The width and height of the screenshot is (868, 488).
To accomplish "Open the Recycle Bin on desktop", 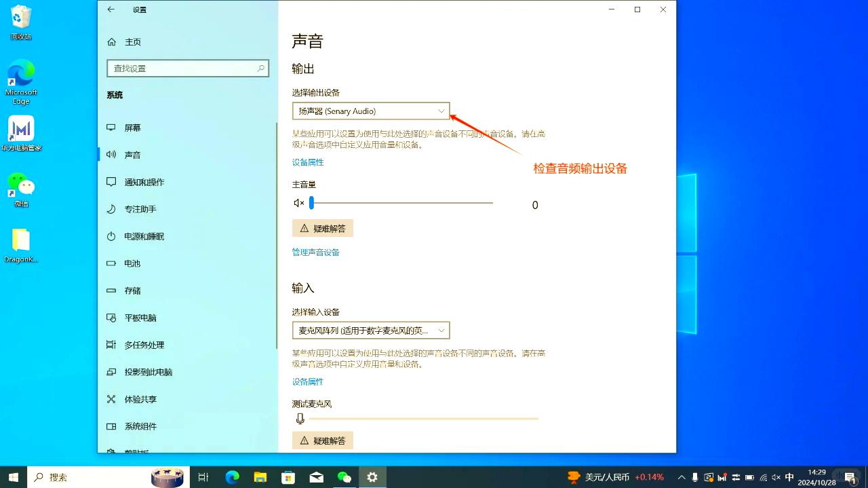I will pyautogui.click(x=21, y=16).
